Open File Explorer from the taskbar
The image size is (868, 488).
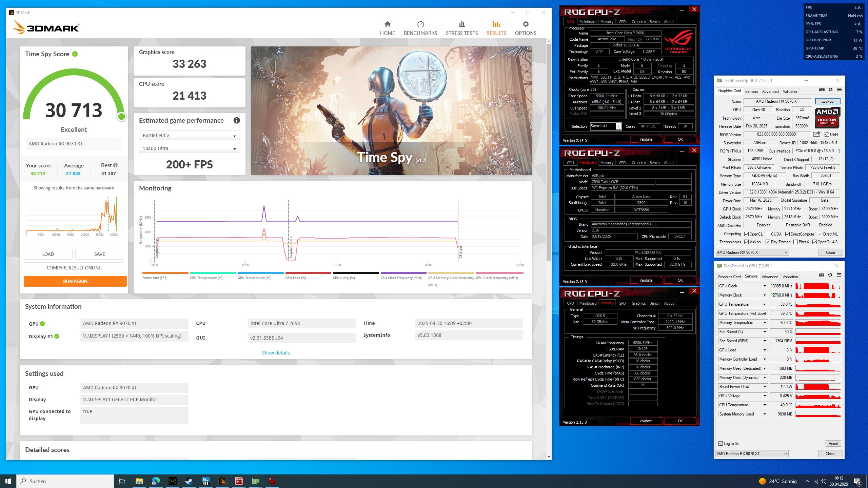139,481
